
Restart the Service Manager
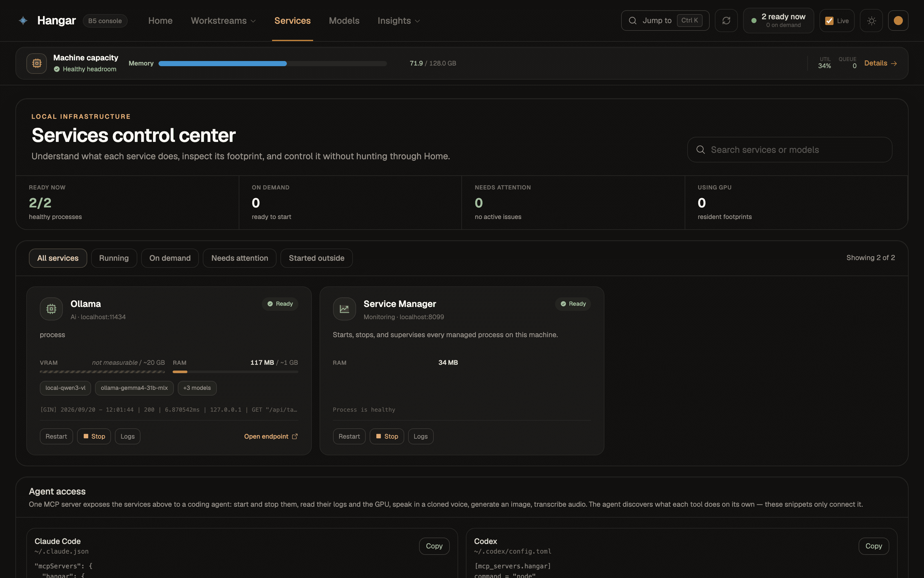349,436
